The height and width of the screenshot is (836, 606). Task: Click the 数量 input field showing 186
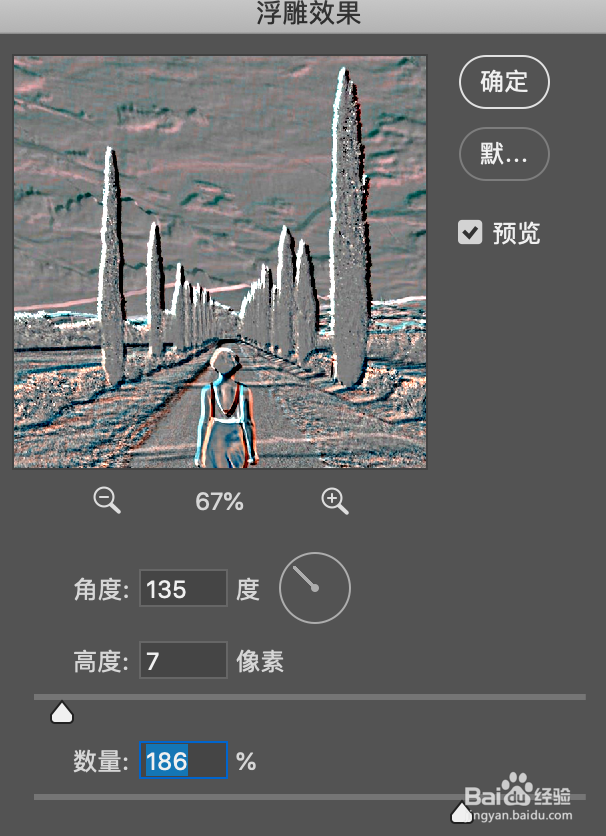(x=183, y=760)
